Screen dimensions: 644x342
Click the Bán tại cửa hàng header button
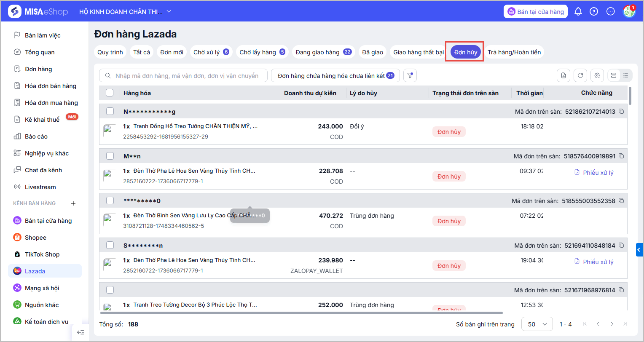pyautogui.click(x=536, y=11)
